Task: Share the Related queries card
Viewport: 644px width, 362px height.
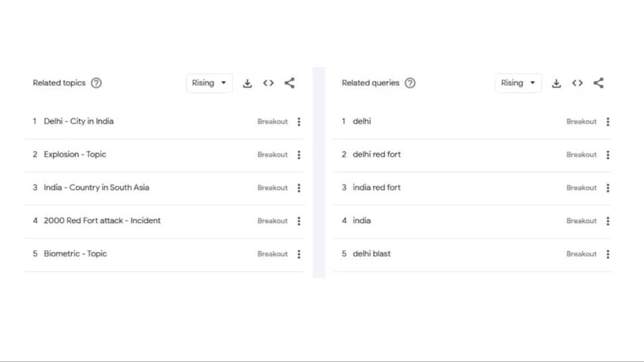Action: pyautogui.click(x=599, y=83)
